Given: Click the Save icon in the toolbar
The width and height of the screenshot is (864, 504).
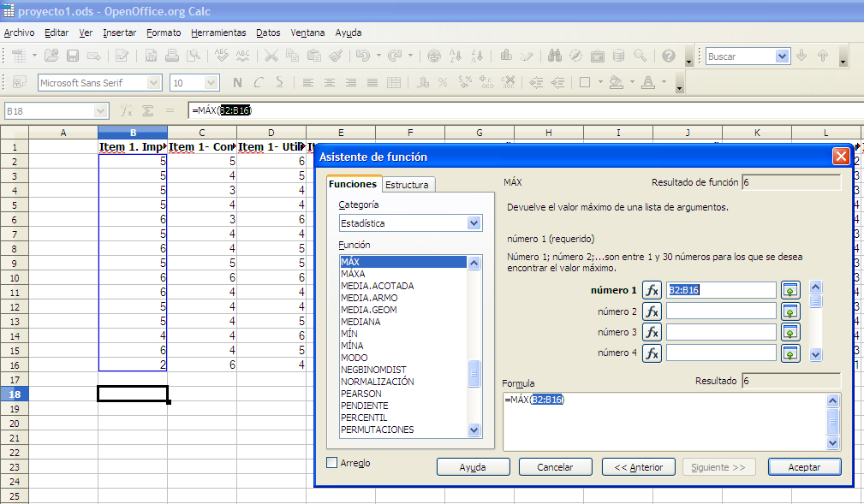Looking at the screenshot, I should [x=73, y=56].
